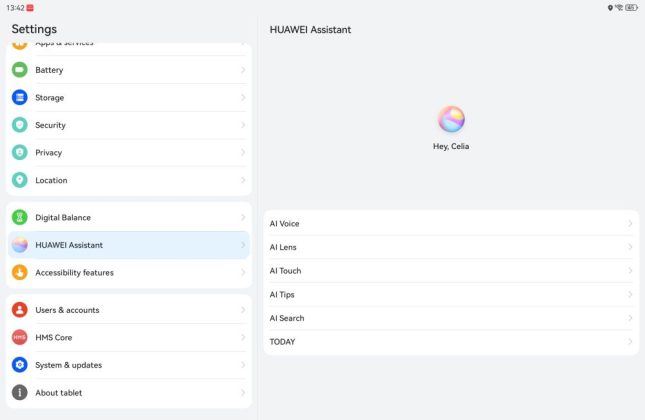The width and height of the screenshot is (645, 420).
Task: Open AI Search settings
Action: tap(450, 318)
